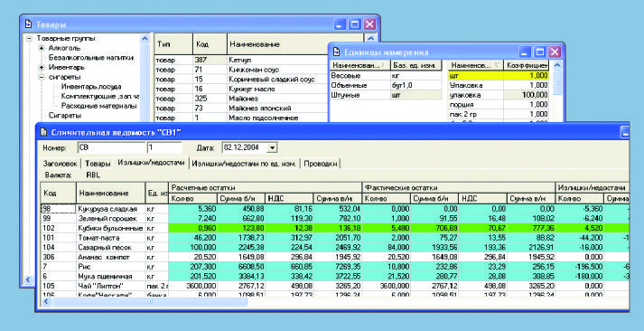Select the Томат-паста row

[x=335, y=238]
